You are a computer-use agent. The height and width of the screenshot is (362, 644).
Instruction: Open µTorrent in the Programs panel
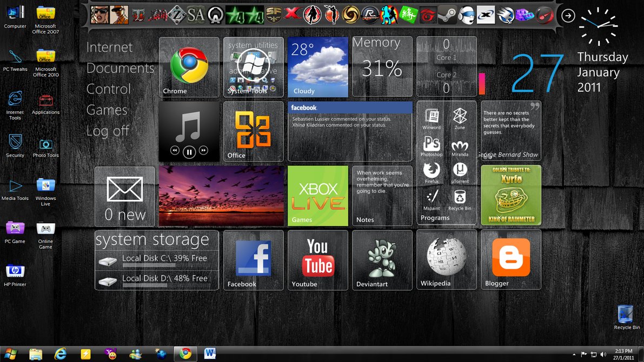tap(460, 172)
